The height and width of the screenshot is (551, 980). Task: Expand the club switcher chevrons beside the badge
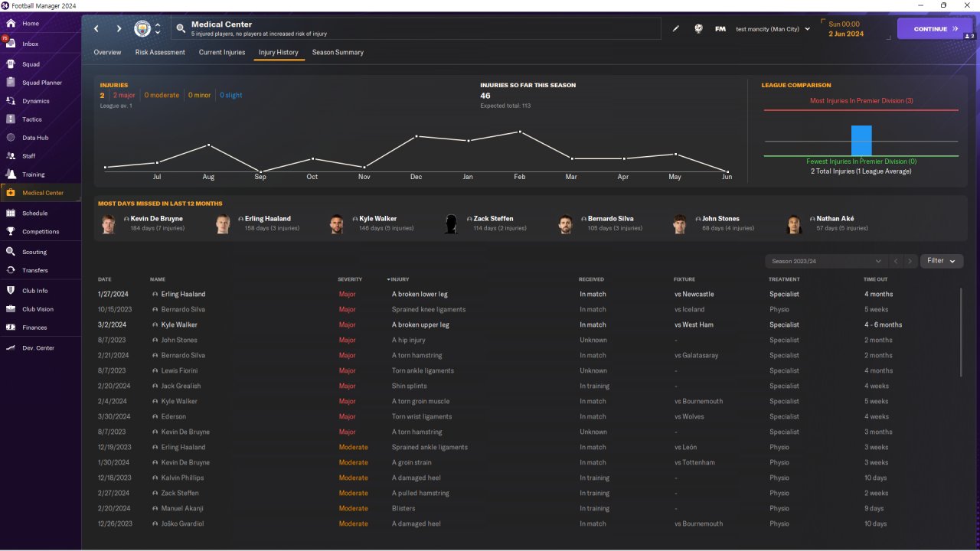[x=158, y=29]
